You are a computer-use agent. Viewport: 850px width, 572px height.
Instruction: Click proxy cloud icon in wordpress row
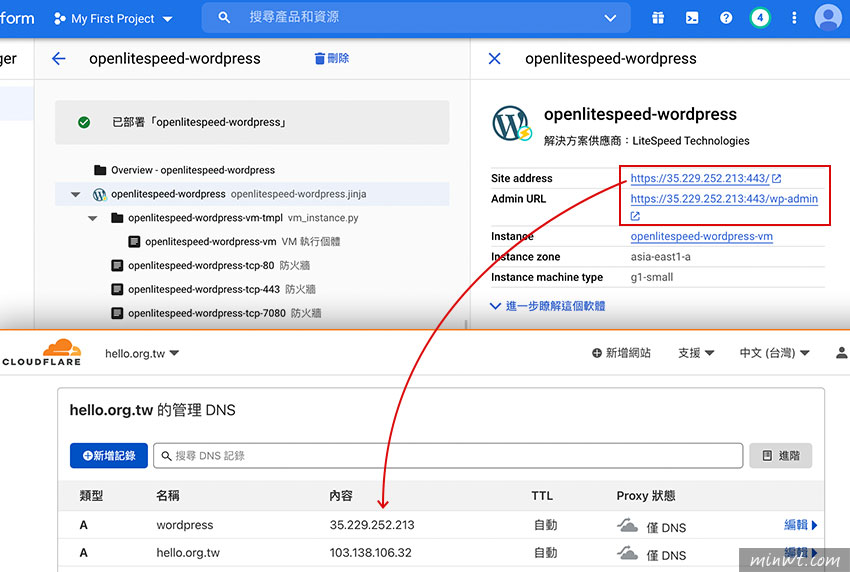627,525
